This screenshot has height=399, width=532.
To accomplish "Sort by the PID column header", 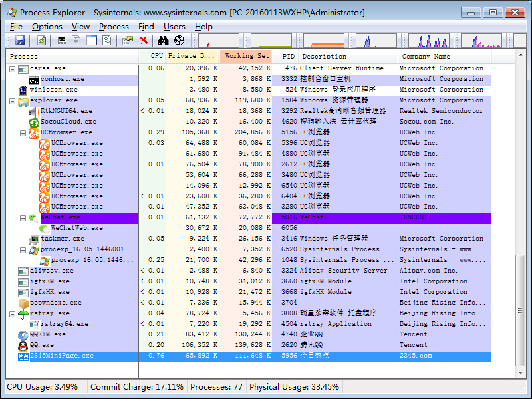I will tap(286, 57).
